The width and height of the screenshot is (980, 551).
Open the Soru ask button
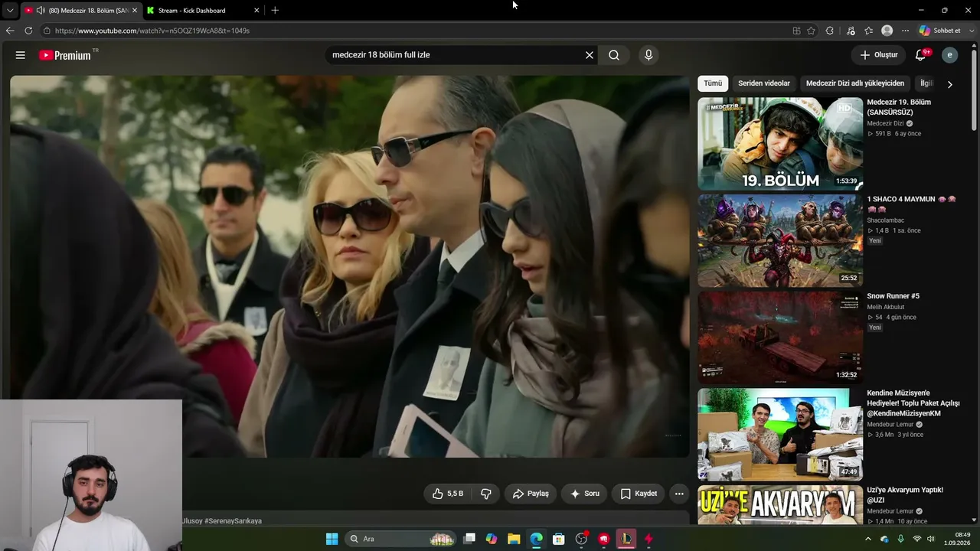coord(585,494)
